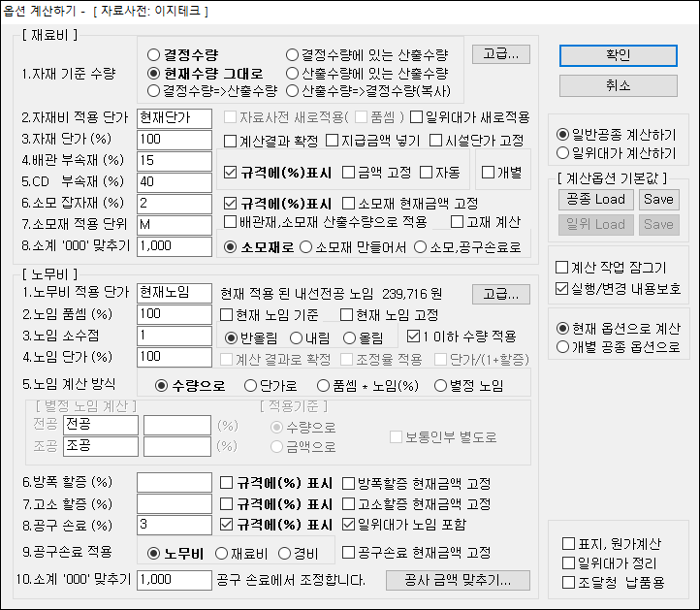Enable the 자동 checkbox

pyautogui.click(x=440, y=173)
